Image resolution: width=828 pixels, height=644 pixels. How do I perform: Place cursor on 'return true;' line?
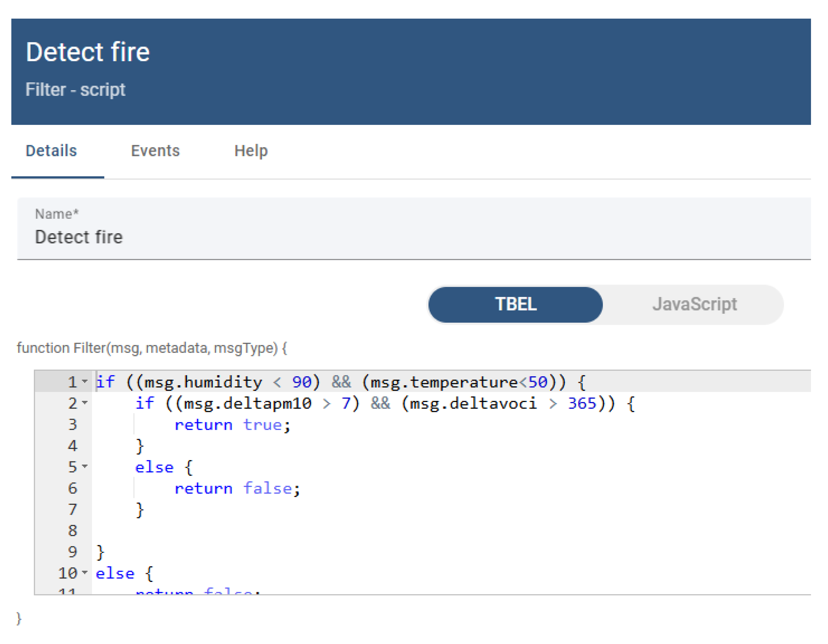click(232, 425)
